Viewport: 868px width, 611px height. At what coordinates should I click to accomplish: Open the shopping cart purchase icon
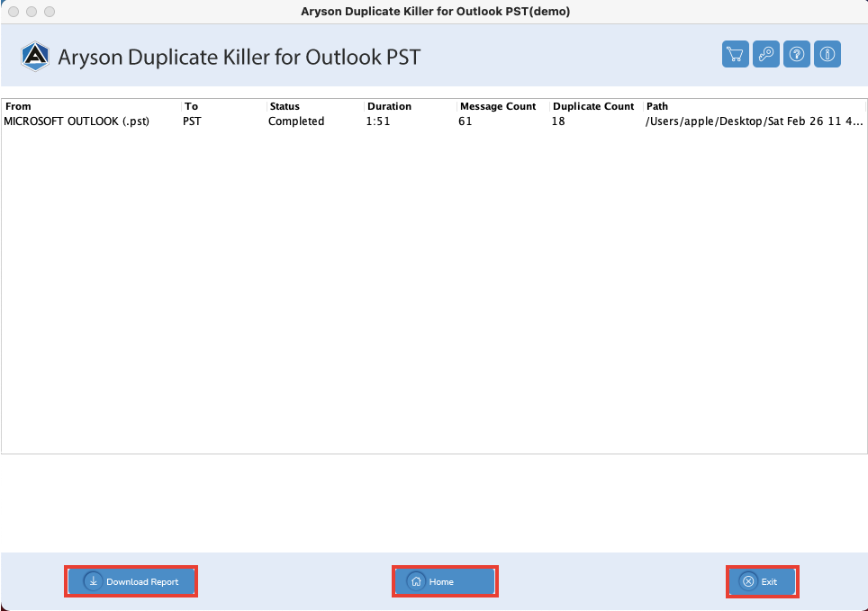(735, 54)
